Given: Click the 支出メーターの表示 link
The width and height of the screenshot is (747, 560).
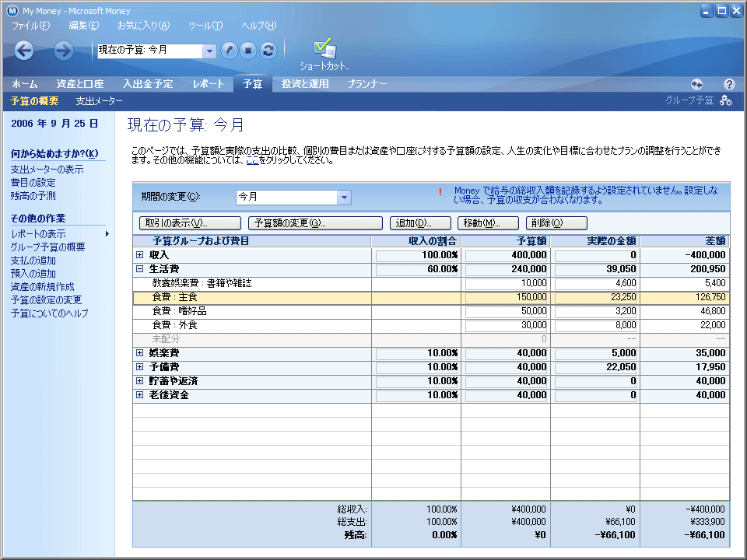Looking at the screenshot, I should [x=47, y=169].
